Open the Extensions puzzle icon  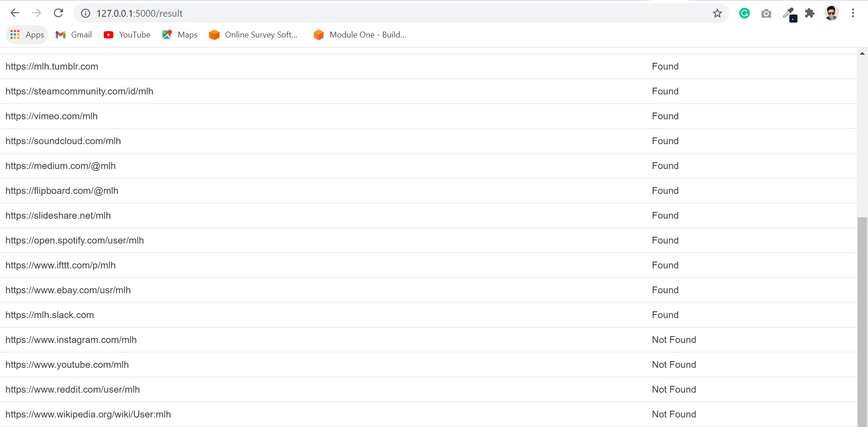click(x=810, y=13)
